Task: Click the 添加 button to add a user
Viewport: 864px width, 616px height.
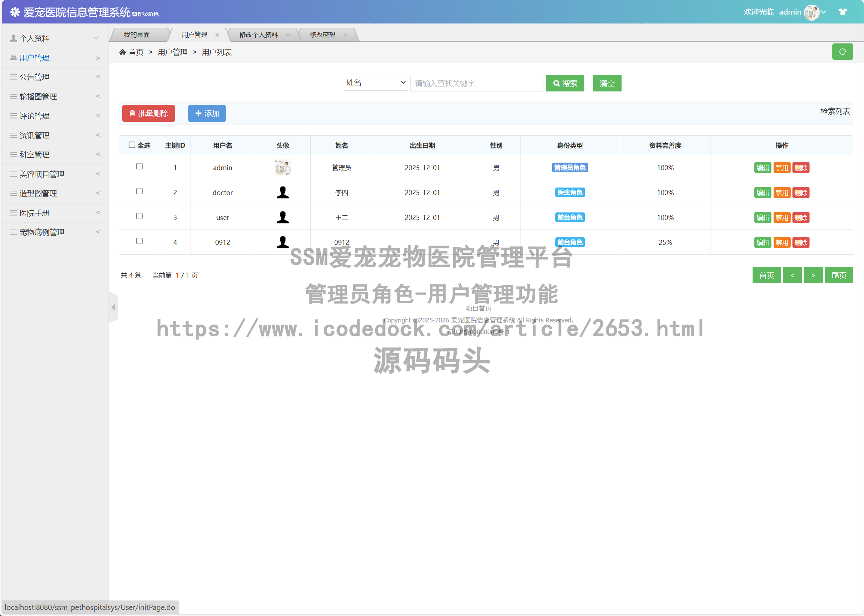Action: 207,113
